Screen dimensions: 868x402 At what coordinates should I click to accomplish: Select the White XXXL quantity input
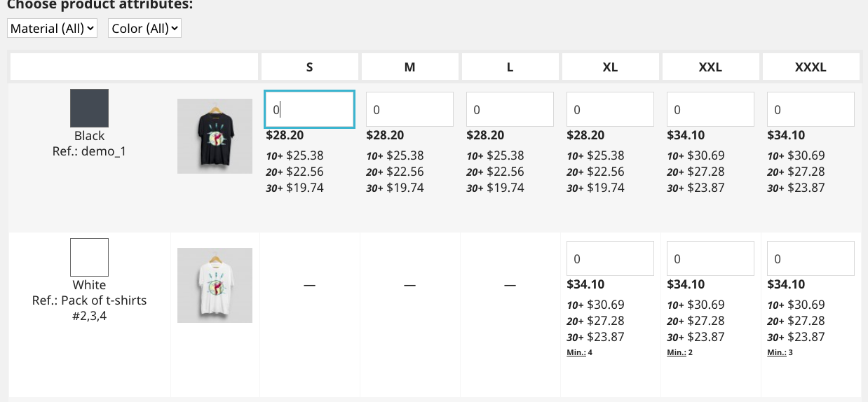click(x=811, y=258)
